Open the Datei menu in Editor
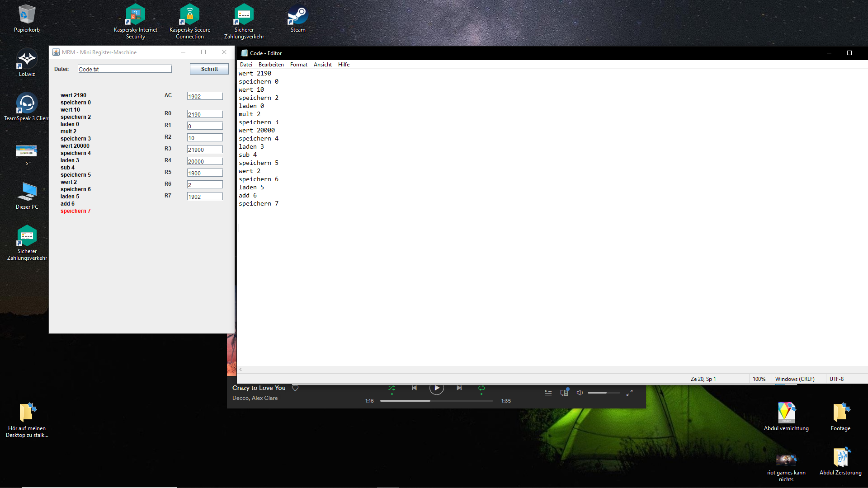This screenshot has height=488, width=868. (x=246, y=65)
